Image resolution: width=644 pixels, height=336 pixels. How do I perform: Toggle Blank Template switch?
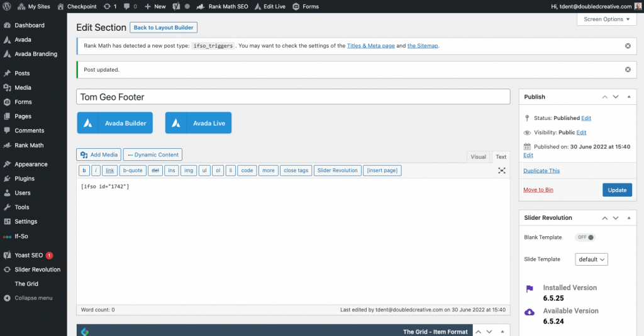pos(586,237)
